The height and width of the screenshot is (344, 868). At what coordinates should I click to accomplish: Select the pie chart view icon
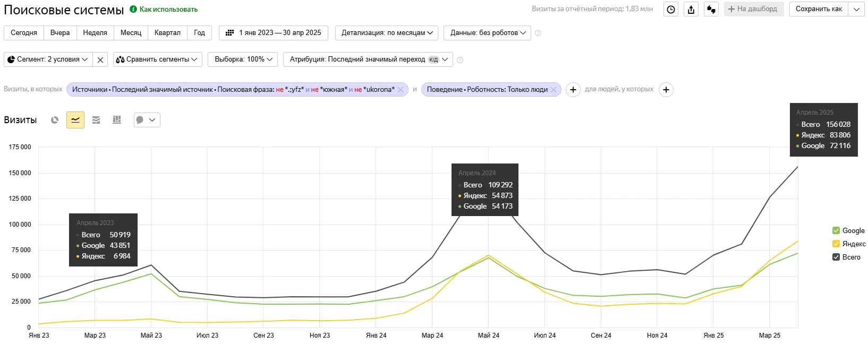click(x=55, y=120)
